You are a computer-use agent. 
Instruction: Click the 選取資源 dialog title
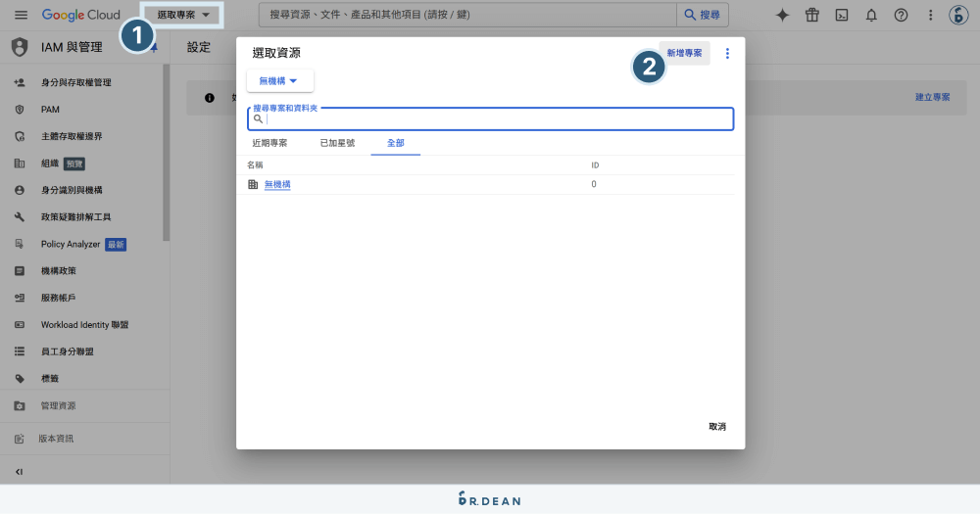click(x=276, y=53)
